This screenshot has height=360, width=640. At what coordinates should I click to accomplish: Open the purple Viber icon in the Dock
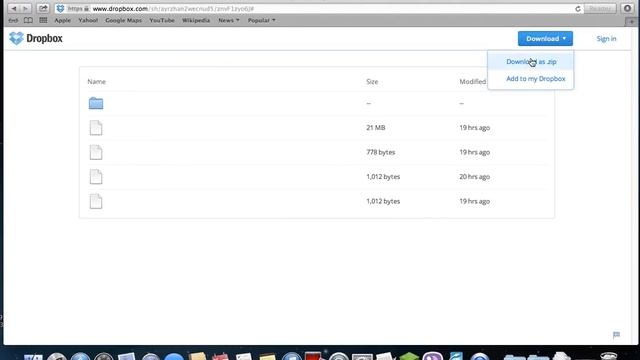[x=432, y=355]
